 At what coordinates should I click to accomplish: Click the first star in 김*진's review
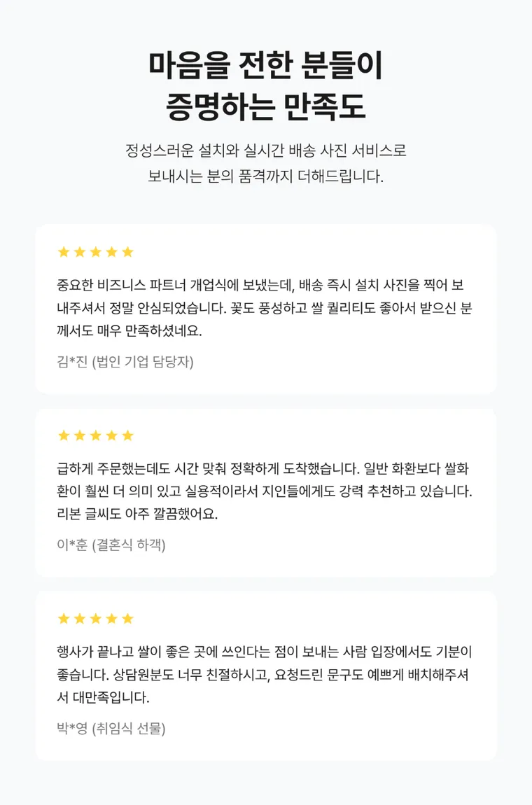64,251
